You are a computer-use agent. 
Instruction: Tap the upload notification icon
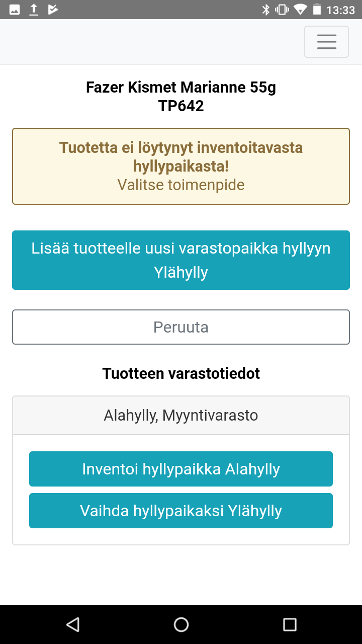(x=34, y=10)
